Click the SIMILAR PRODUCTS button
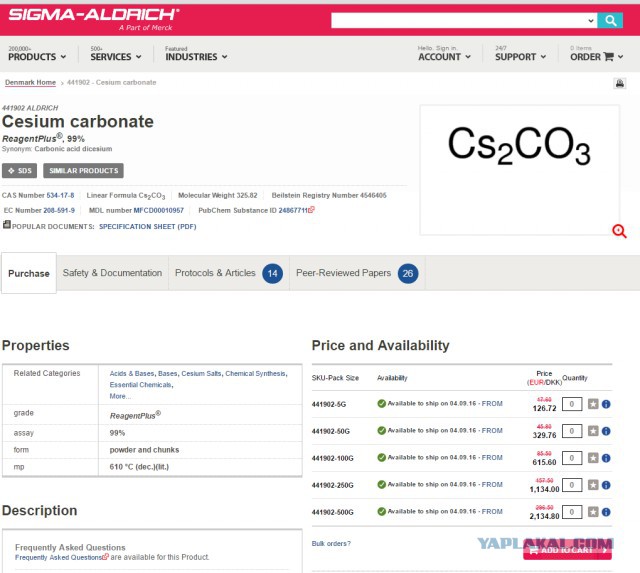 [83, 171]
